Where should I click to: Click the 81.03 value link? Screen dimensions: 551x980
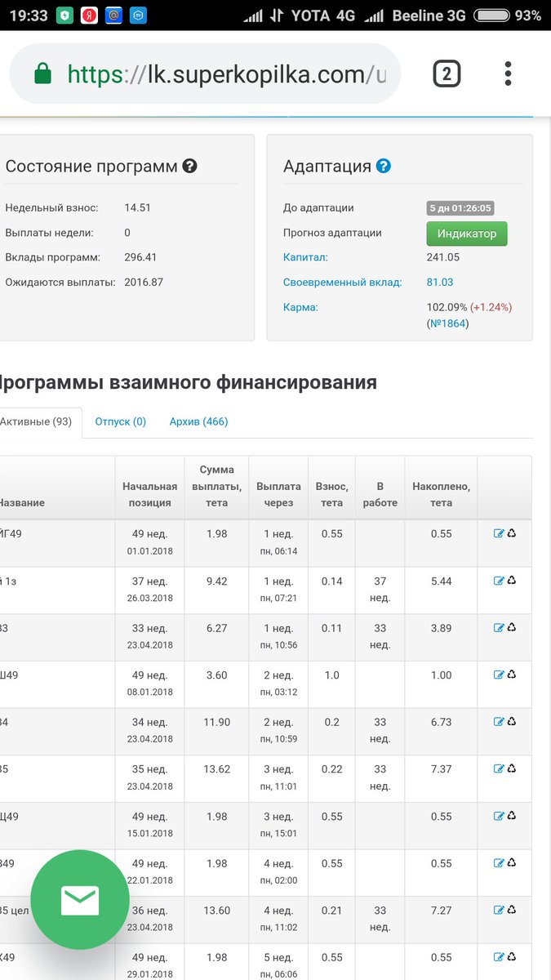(x=440, y=283)
